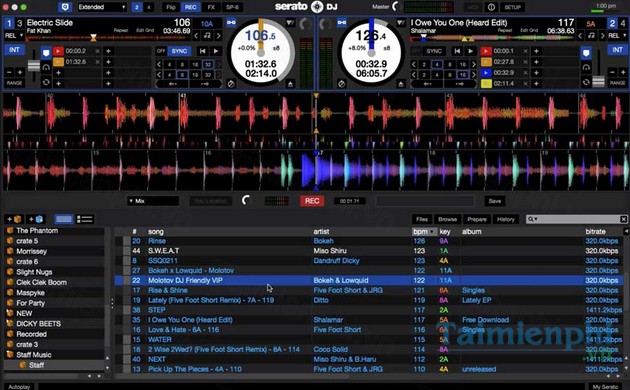
Task: Open the Prepare panel
Action: point(477,219)
